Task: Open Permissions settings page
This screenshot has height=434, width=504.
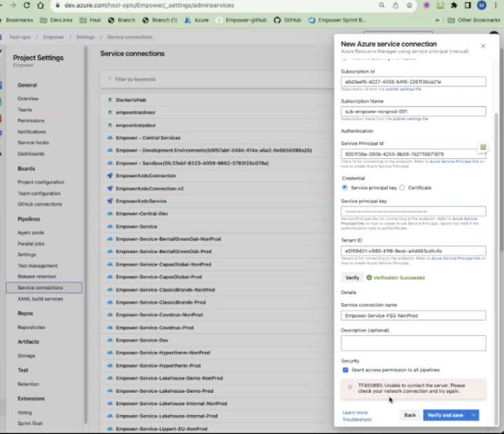Action: point(31,120)
